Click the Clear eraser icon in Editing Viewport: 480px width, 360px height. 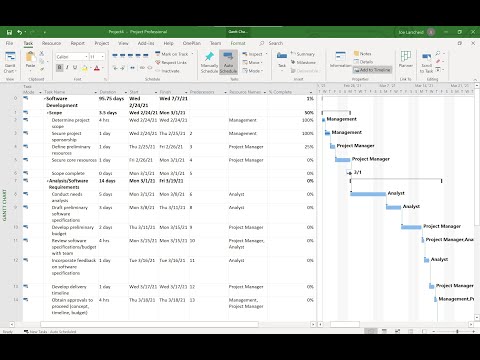click(438, 62)
